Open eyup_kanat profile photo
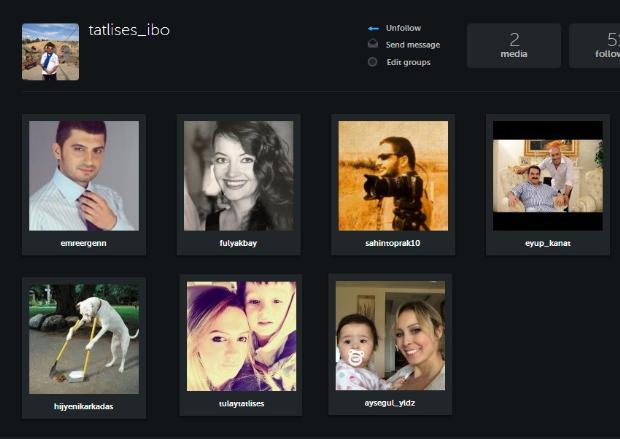This screenshot has height=439, width=620. coord(548,176)
